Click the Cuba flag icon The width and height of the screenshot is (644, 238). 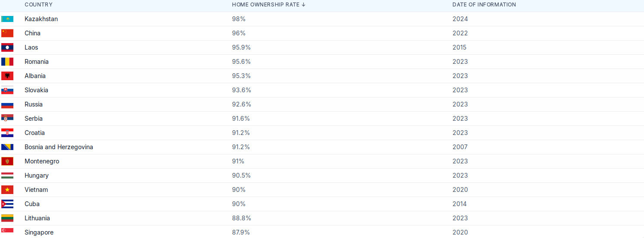coord(7,204)
